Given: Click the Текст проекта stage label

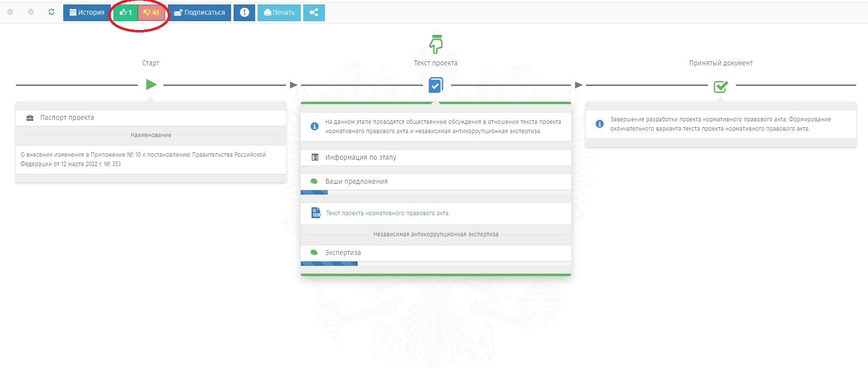Looking at the screenshot, I should pyautogui.click(x=436, y=63).
